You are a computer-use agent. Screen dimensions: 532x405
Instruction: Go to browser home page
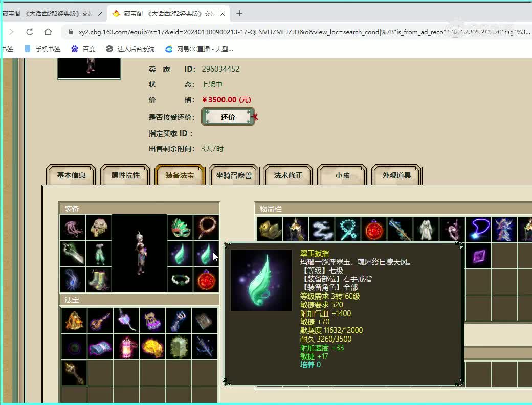click(48, 32)
